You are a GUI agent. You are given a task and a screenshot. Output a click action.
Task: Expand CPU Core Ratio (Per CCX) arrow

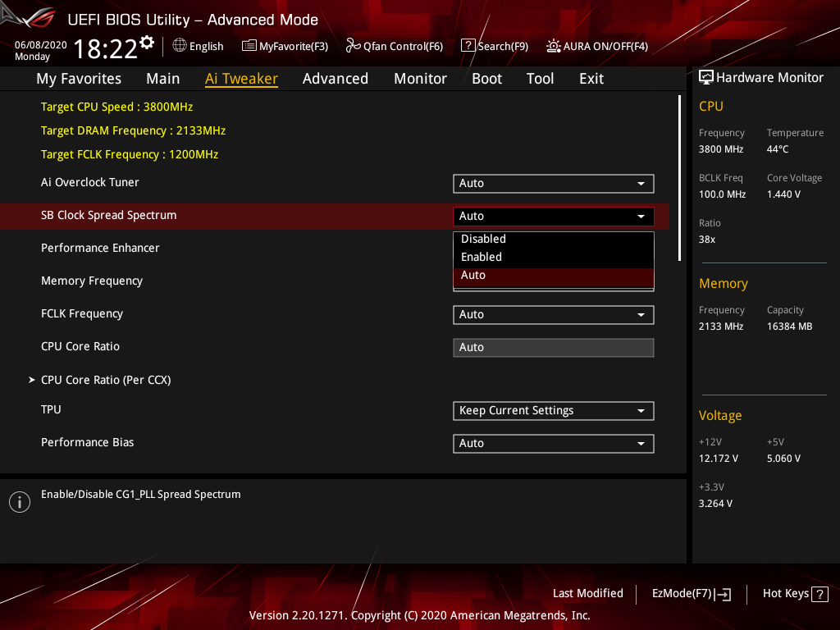(x=32, y=379)
